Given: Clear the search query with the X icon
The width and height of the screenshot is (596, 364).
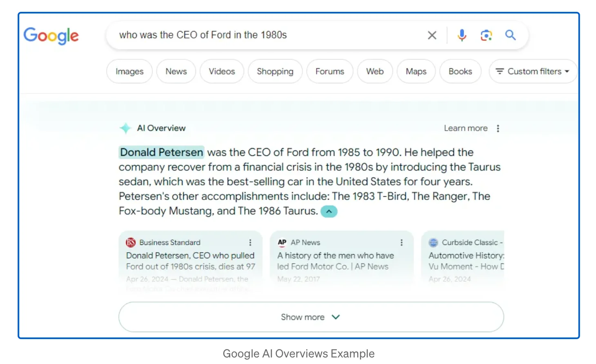Looking at the screenshot, I should pyautogui.click(x=432, y=35).
